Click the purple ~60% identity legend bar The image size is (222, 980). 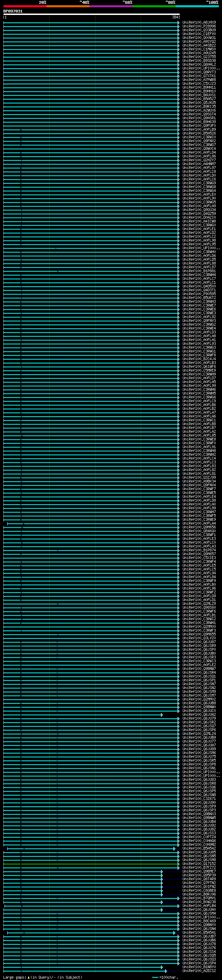(111, 6)
